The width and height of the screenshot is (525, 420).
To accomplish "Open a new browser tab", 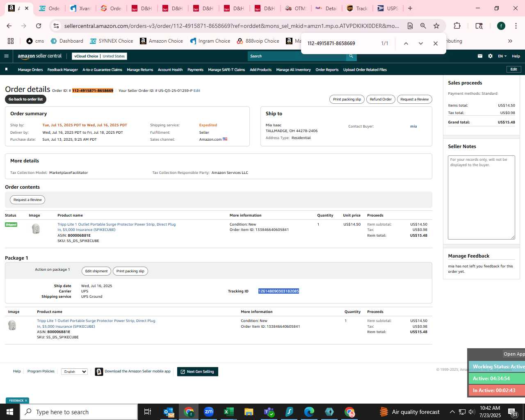I will coord(410,8).
